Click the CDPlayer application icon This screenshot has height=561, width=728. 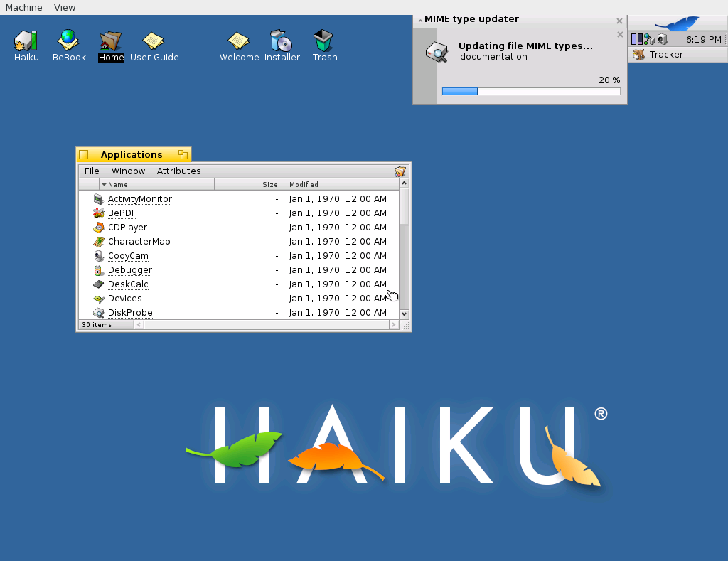[98, 228]
